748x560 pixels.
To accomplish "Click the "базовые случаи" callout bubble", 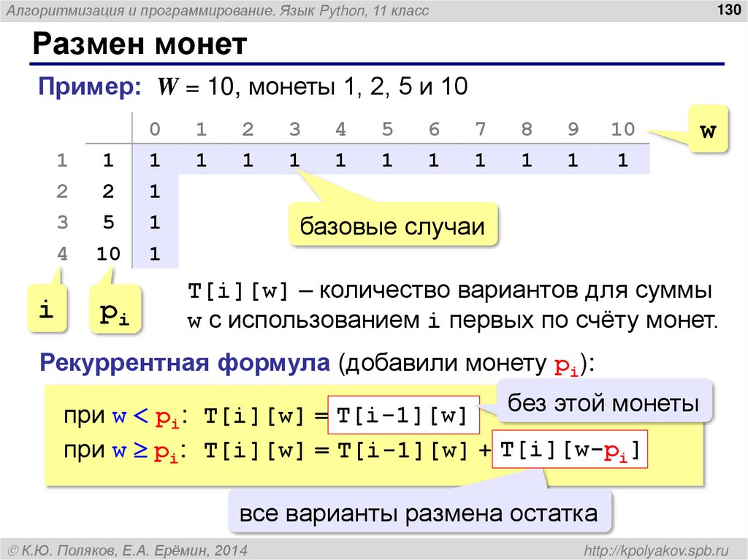I will 394,226.
